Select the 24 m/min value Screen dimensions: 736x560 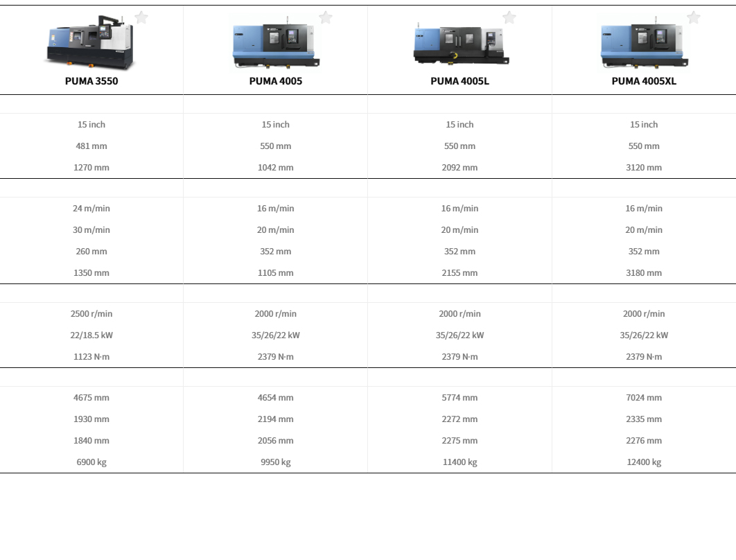click(x=91, y=209)
